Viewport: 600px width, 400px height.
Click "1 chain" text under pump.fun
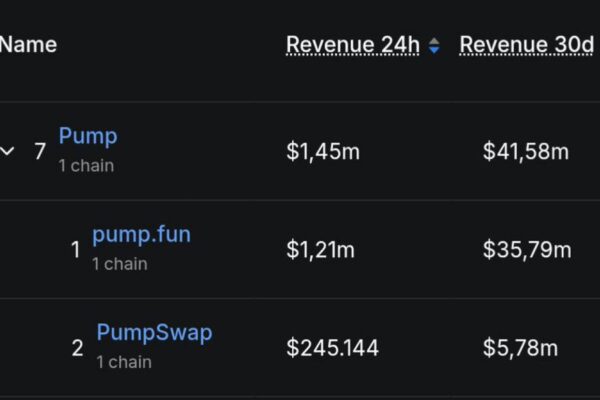[x=120, y=264]
